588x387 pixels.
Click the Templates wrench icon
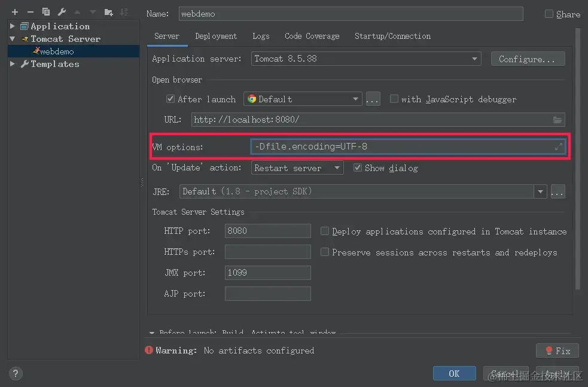click(25, 64)
